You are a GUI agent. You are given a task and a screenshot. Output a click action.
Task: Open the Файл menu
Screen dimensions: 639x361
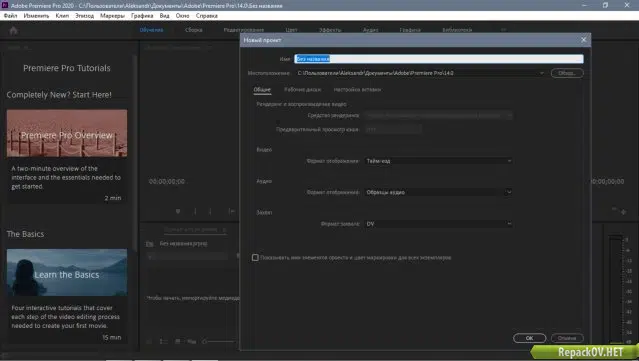[11, 16]
